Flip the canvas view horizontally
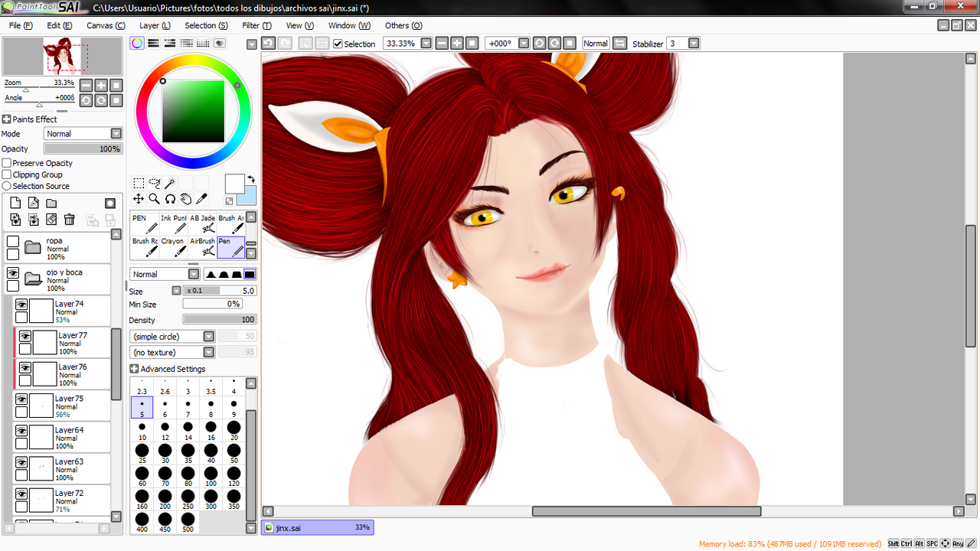The width and height of the screenshot is (980, 551). [x=620, y=44]
